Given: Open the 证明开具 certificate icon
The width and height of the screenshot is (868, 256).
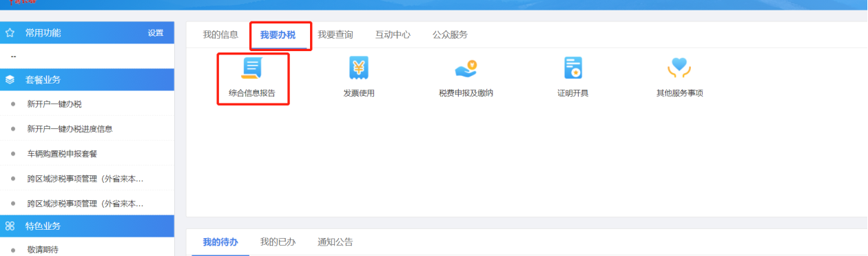Looking at the screenshot, I should click(573, 68).
